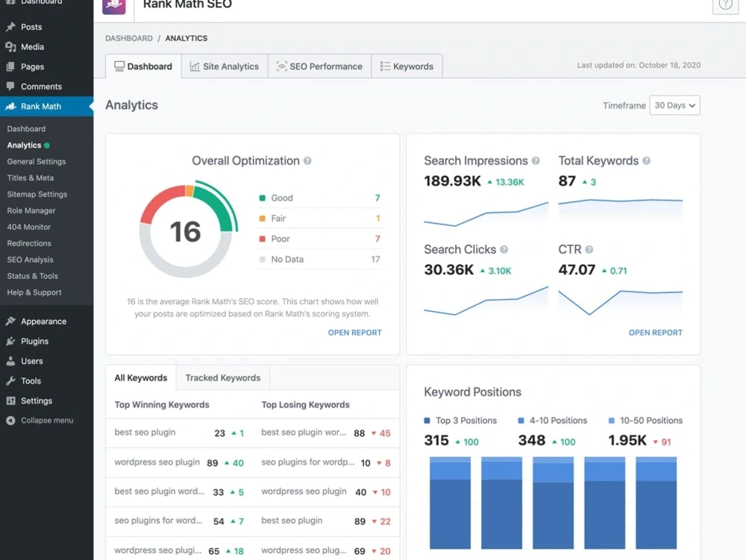Viewport: 746px width, 560px height.
Task: Click the Rank Math chart icon
Action: tap(10, 107)
